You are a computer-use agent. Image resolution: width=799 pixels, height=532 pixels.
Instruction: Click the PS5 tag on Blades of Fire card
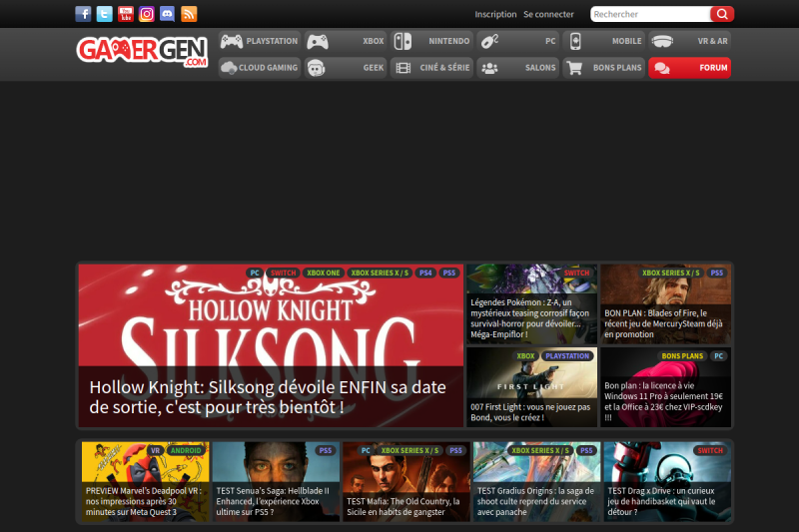[717, 272]
